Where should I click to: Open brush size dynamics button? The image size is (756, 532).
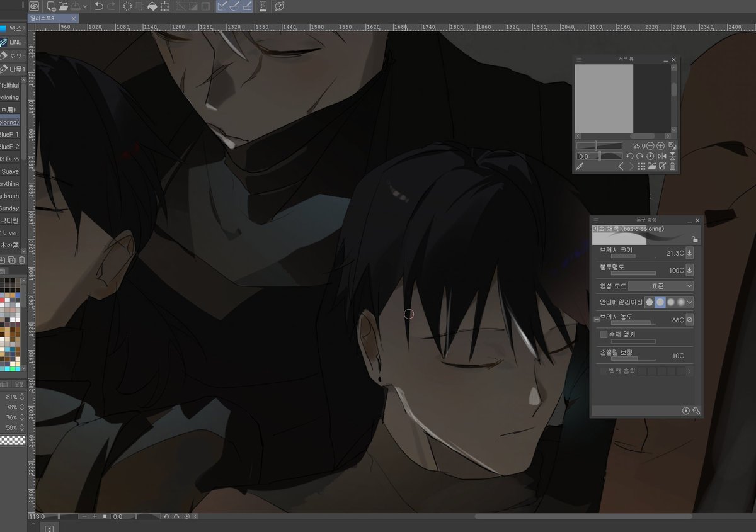[x=689, y=253]
